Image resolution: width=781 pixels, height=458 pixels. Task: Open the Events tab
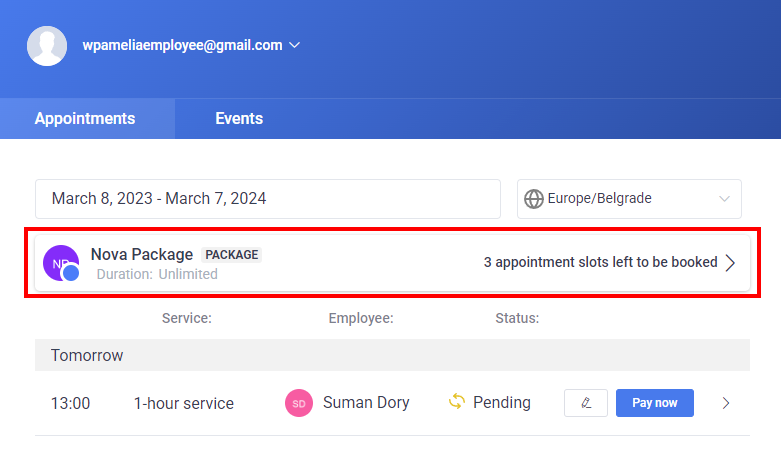click(239, 119)
